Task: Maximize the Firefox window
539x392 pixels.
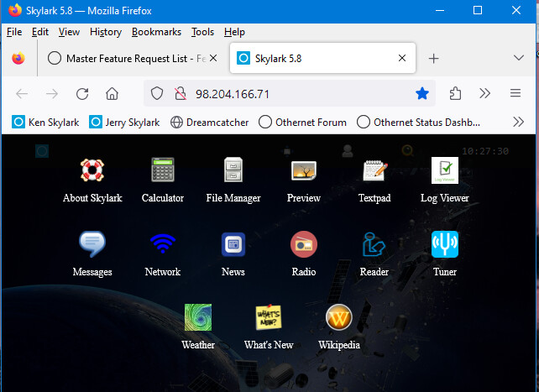Action: click(x=478, y=10)
